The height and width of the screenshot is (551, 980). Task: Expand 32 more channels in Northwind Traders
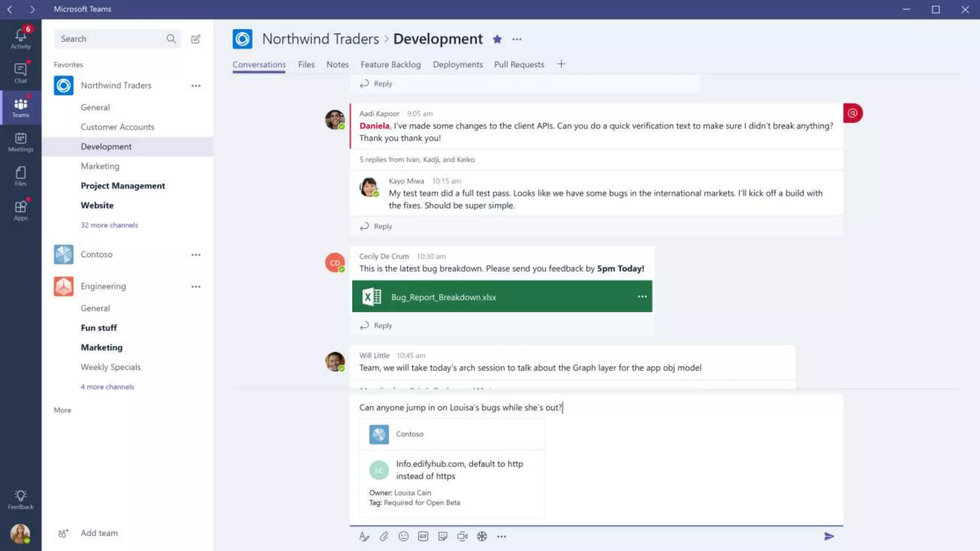[x=109, y=225]
